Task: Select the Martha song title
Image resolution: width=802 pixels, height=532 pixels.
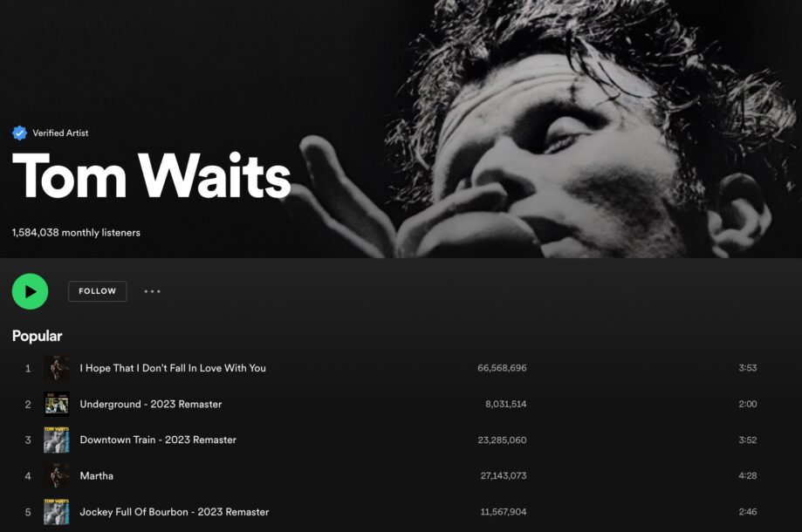Action: (x=97, y=476)
